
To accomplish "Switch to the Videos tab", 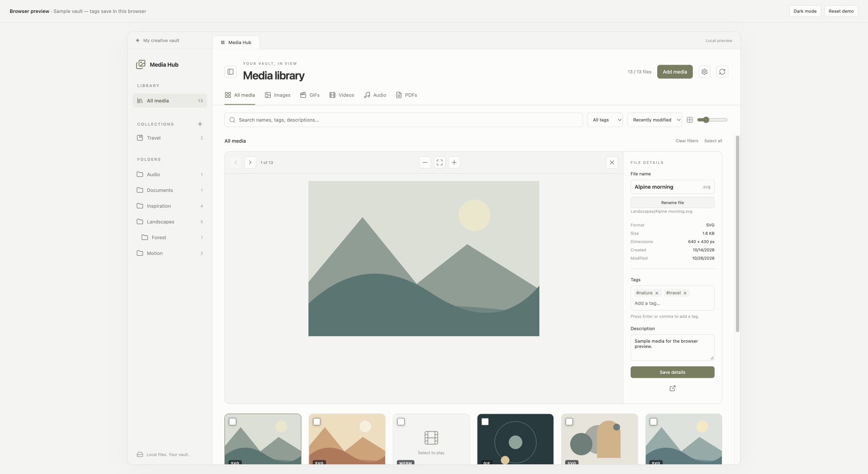I will pyautogui.click(x=342, y=95).
